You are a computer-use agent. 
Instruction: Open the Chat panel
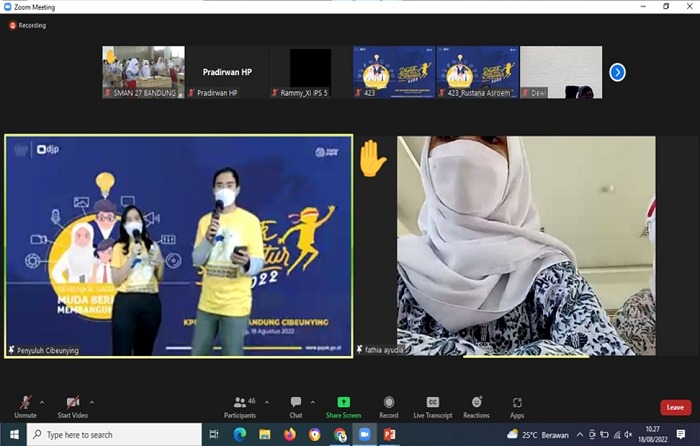pyautogui.click(x=296, y=404)
